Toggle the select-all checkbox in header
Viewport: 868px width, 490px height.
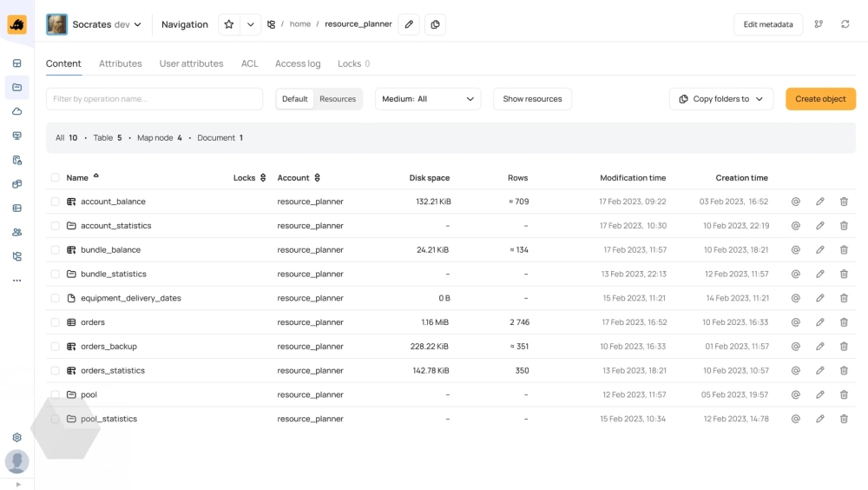(x=56, y=178)
